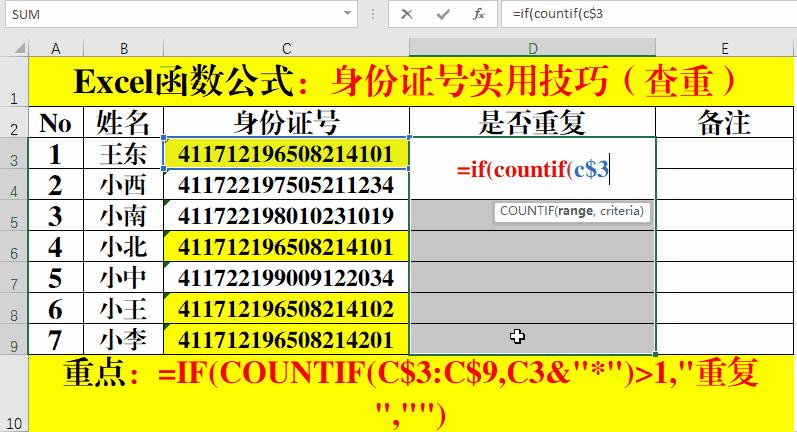The height and width of the screenshot is (432, 797).
Task: Click the Select All corner triangle
Action: pos(19,48)
